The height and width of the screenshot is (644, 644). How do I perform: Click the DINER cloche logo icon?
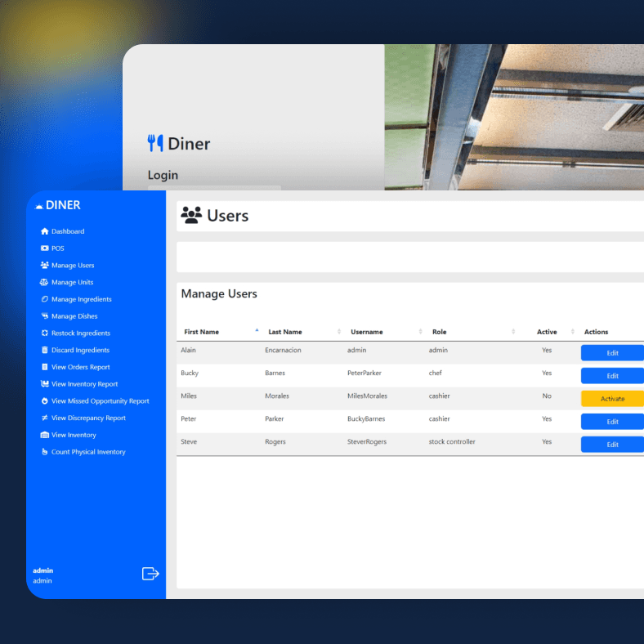click(39, 206)
